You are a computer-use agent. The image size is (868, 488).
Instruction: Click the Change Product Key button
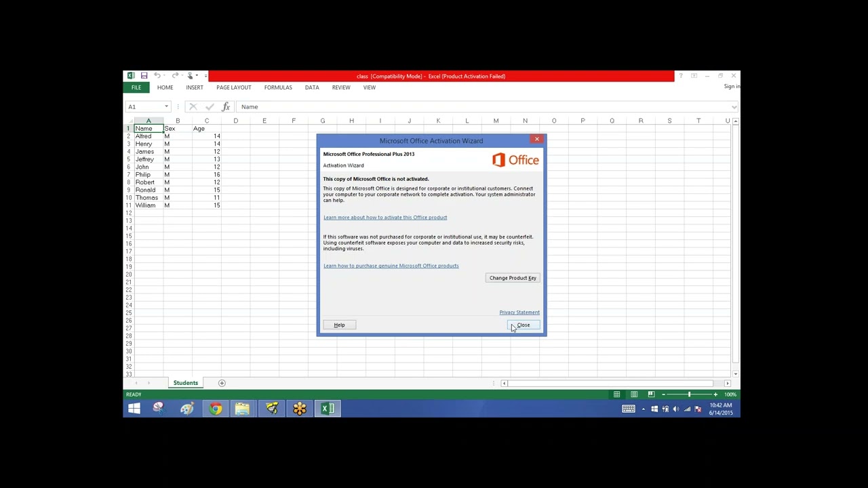pyautogui.click(x=513, y=278)
